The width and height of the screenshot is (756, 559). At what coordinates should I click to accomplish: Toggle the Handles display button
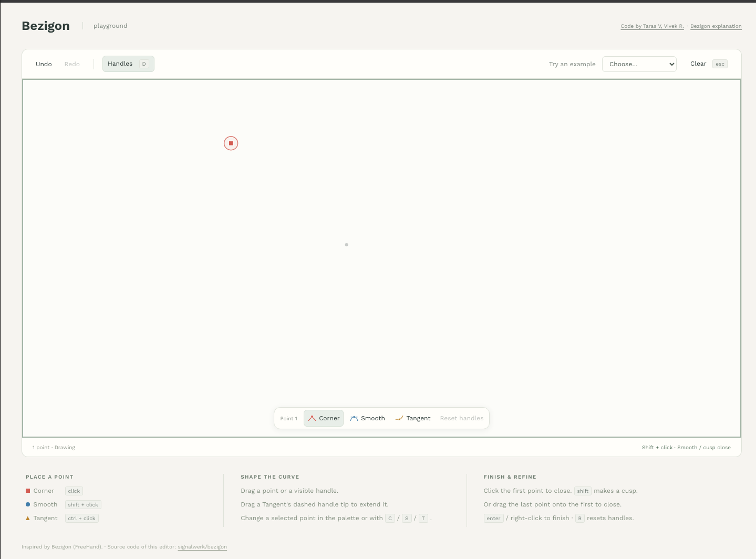tap(128, 64)
